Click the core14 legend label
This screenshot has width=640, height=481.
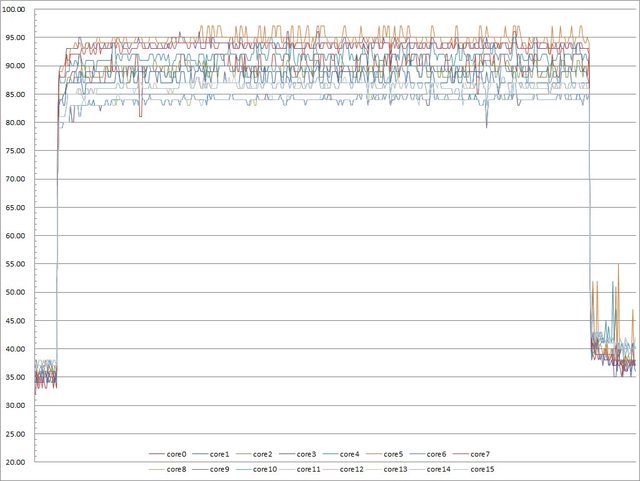(438, 468)
